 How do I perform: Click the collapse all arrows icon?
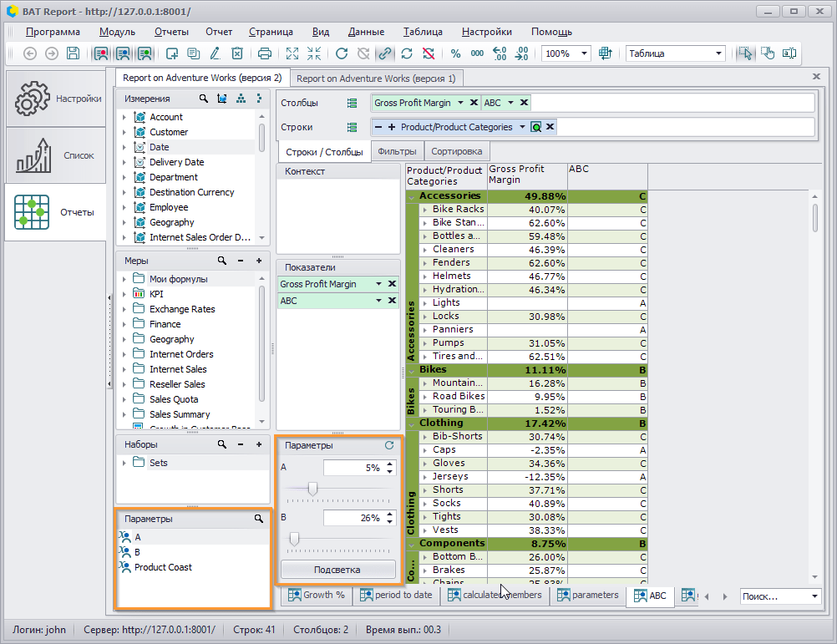pyautogui.click(x=314, y=53)
